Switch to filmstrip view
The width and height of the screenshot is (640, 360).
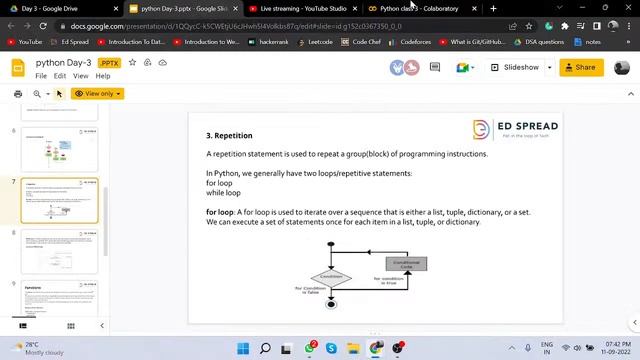point(23,326)
